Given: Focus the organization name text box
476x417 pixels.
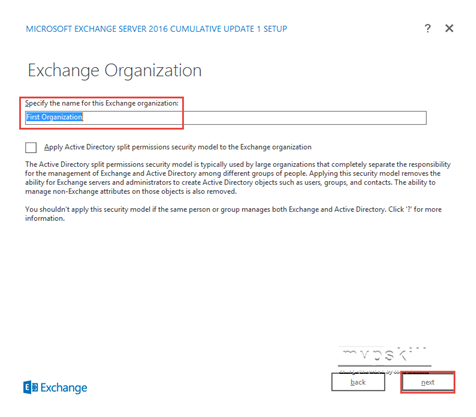Looking at the screenshot, I should 226,118.
